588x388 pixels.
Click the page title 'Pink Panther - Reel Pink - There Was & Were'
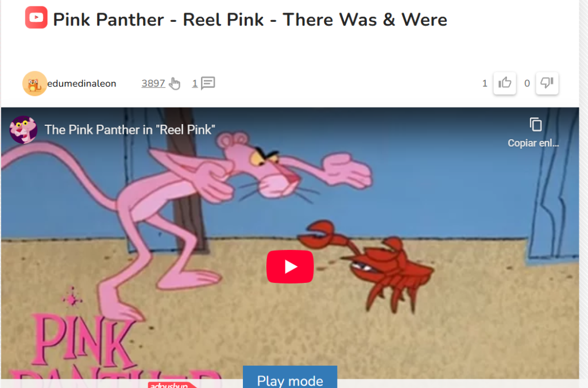(250, 20)
